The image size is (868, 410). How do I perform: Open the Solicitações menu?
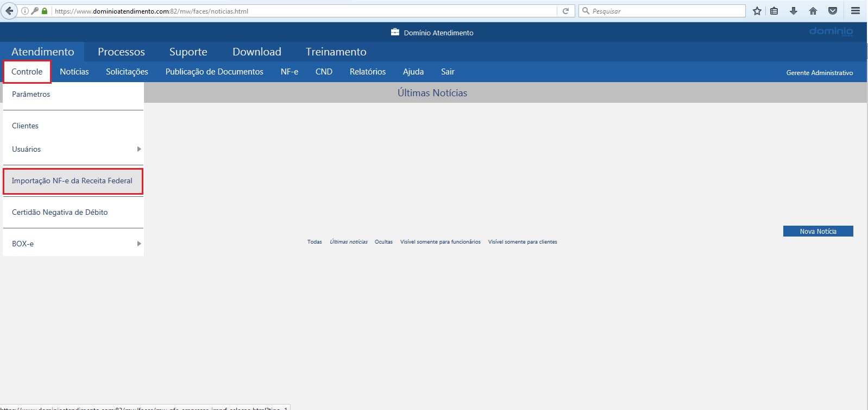coord(127,72)
